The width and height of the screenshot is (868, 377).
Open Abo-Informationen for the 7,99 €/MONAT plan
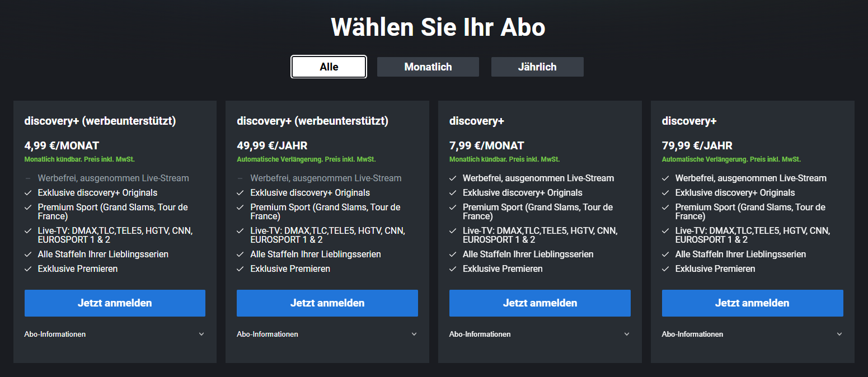pyautogui.click(x=540, y=334)
